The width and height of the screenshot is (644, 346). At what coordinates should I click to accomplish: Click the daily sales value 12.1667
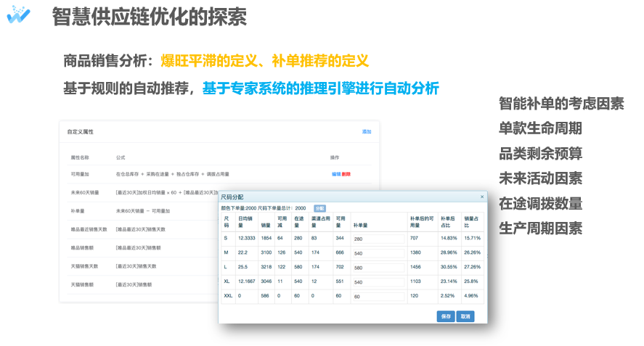click(x=246, y=281)
